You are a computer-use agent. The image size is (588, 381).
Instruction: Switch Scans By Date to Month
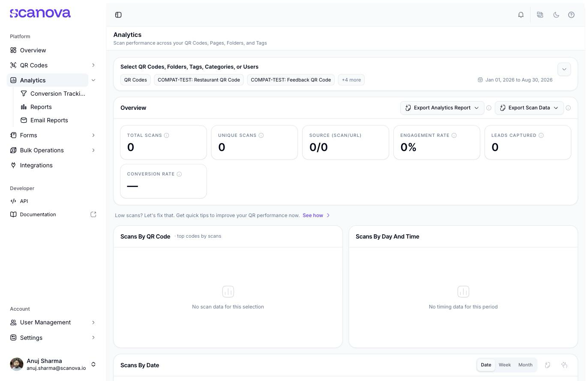point(525,365)
